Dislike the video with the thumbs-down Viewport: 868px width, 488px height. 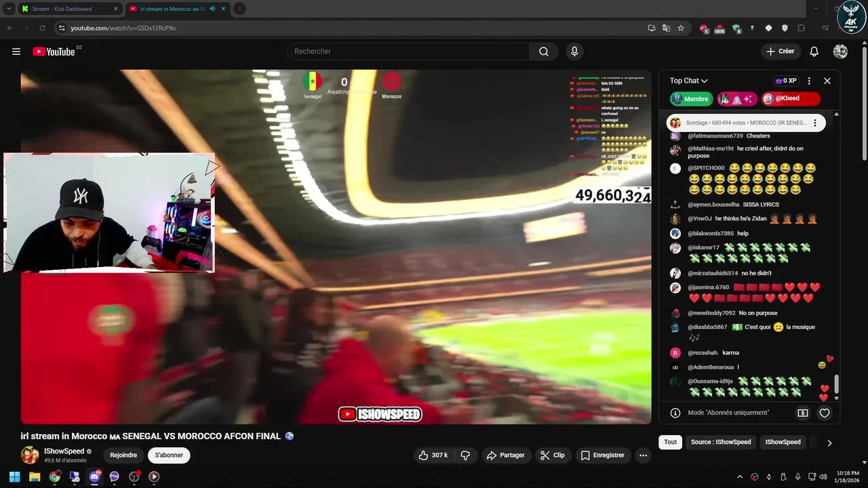point(465,455)
